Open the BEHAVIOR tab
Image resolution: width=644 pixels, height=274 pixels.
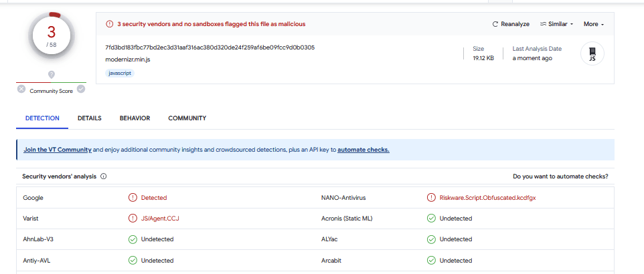135,118
